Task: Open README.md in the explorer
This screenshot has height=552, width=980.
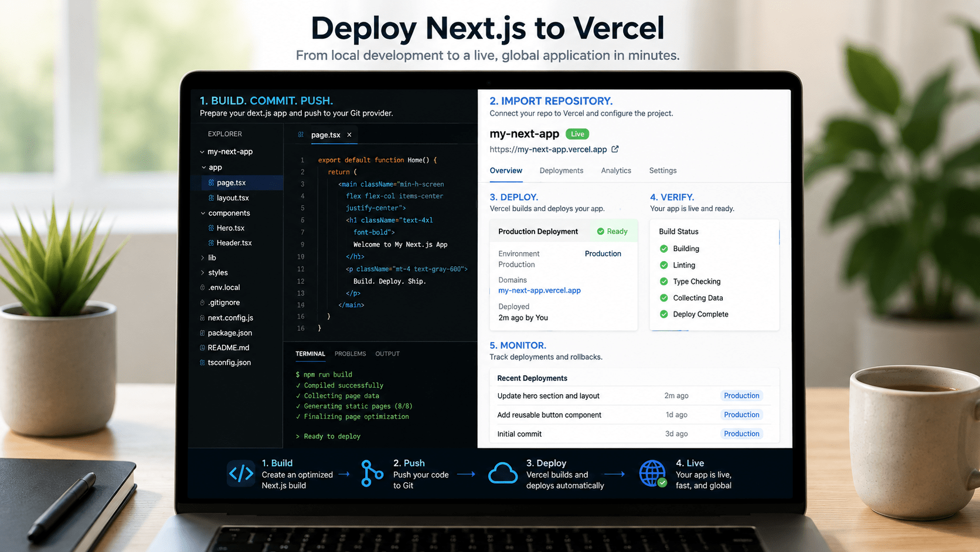Action: coord(228,348)
